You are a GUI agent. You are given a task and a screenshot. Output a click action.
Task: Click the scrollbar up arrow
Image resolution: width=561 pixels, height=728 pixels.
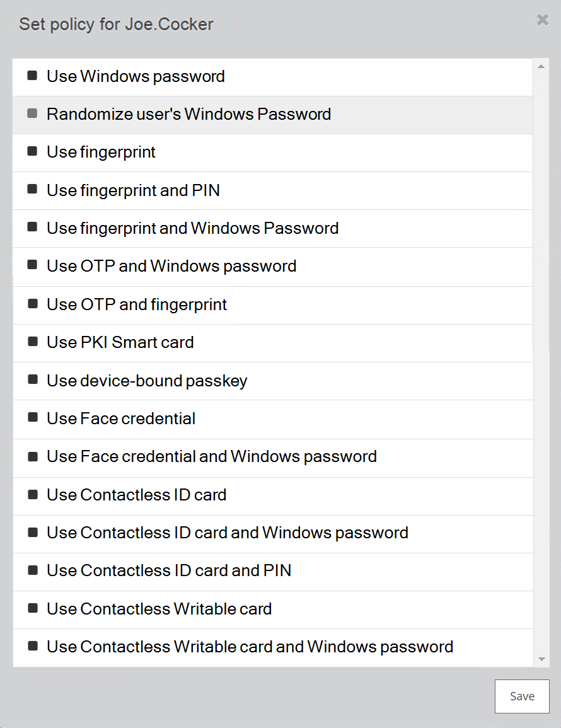click(x=541, y=66)
